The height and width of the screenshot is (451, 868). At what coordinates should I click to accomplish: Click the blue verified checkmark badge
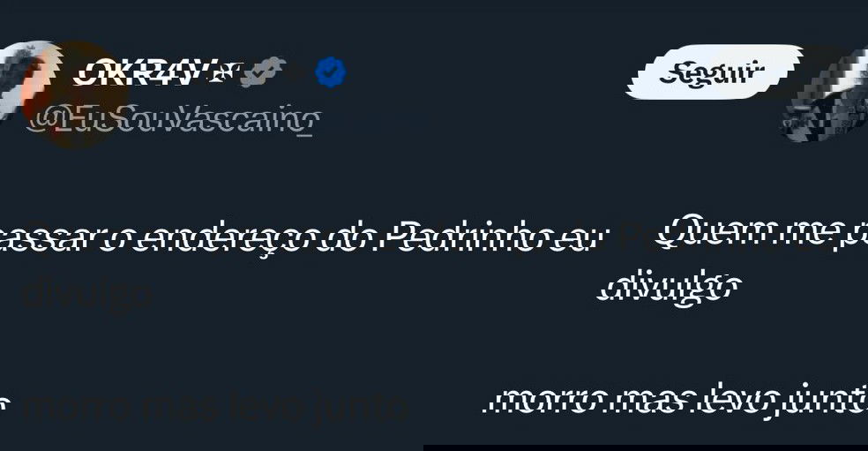tap(331, 72)
